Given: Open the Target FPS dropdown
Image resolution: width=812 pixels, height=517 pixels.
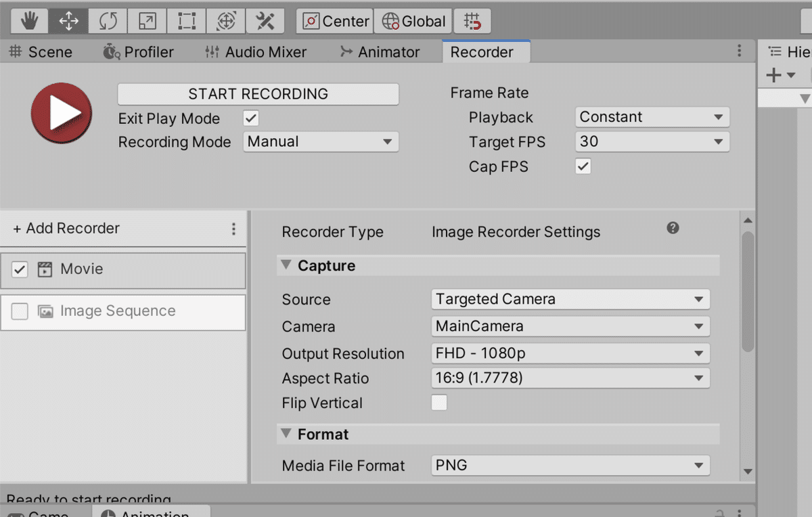Looking at the screenshot, I should click(x=652, y=142).
